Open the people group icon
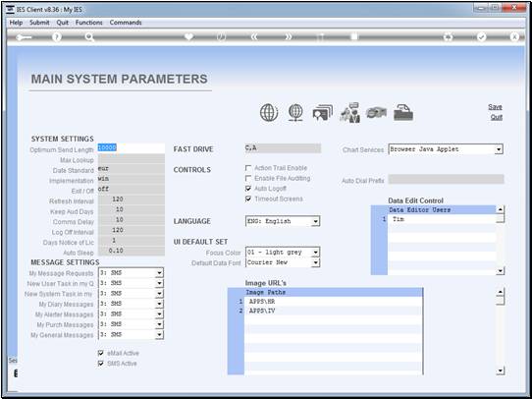Image resolution: width=532 pixels, height=399 pixels. [x=349, y=113]
